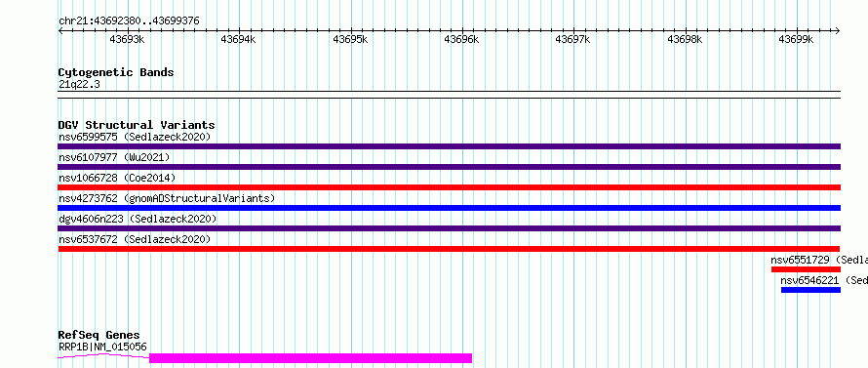Open variant label nsv6107977 (Wu2021)
This screenshot has width=868, height=368.
[x=114, y=157]
